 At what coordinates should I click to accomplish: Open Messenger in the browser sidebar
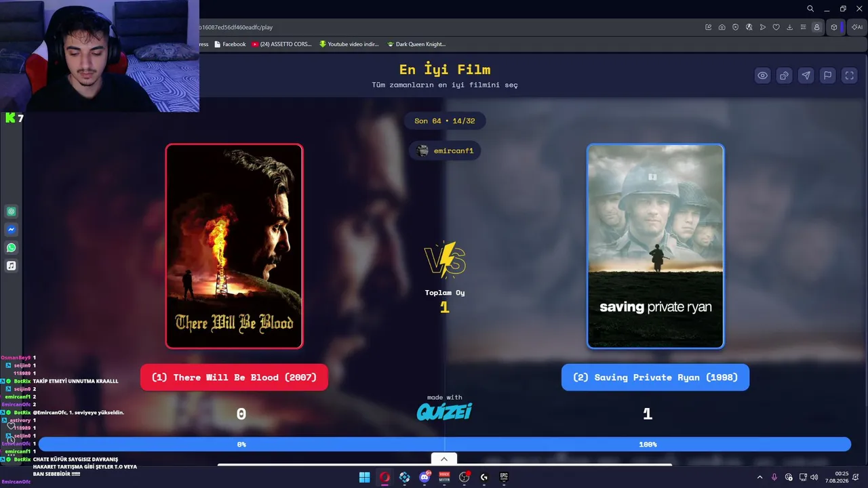(x=12, y=230)
